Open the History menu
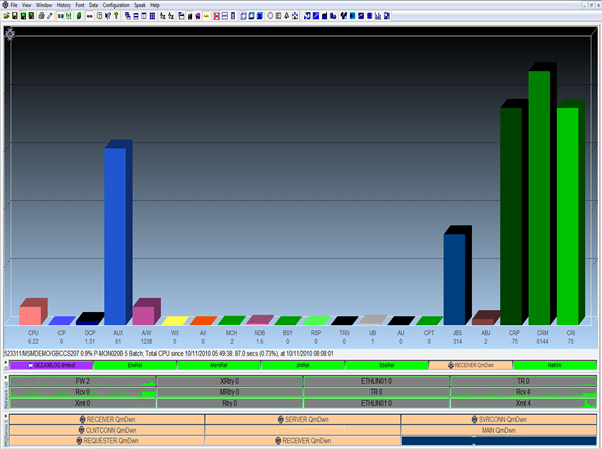 (x=63, y=5)
